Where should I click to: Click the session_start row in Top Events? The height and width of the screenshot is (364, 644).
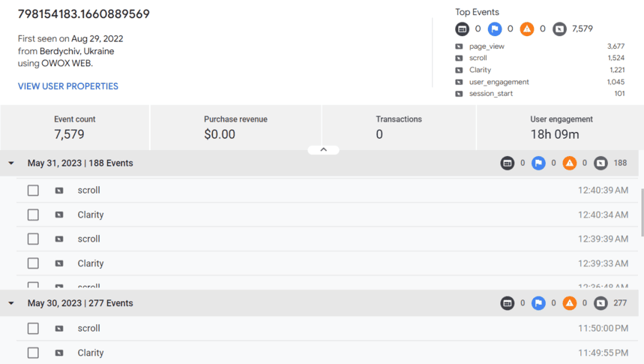[540, 94]
